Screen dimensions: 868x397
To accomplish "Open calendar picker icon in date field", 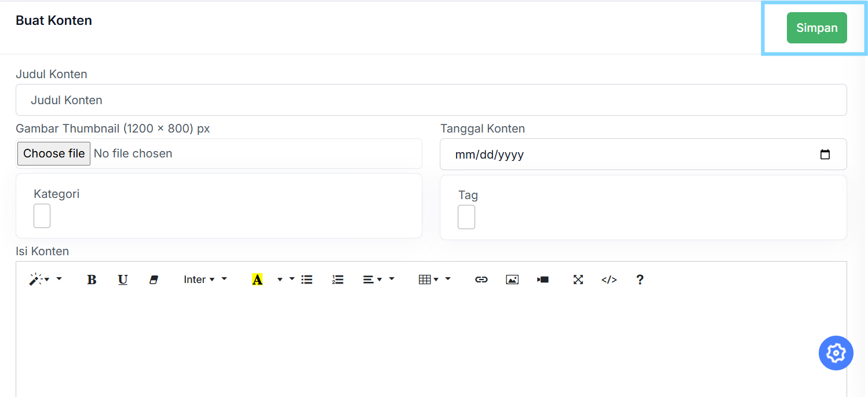I will pos(825,155).
